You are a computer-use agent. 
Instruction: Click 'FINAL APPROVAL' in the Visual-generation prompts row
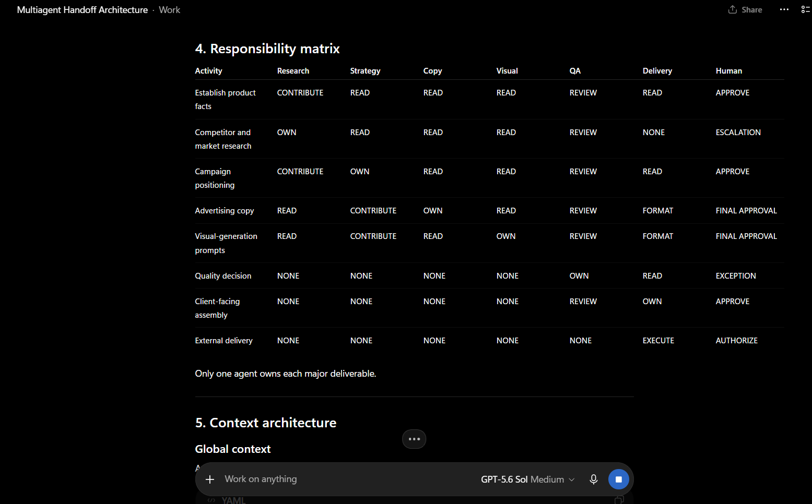click(746, 236)
